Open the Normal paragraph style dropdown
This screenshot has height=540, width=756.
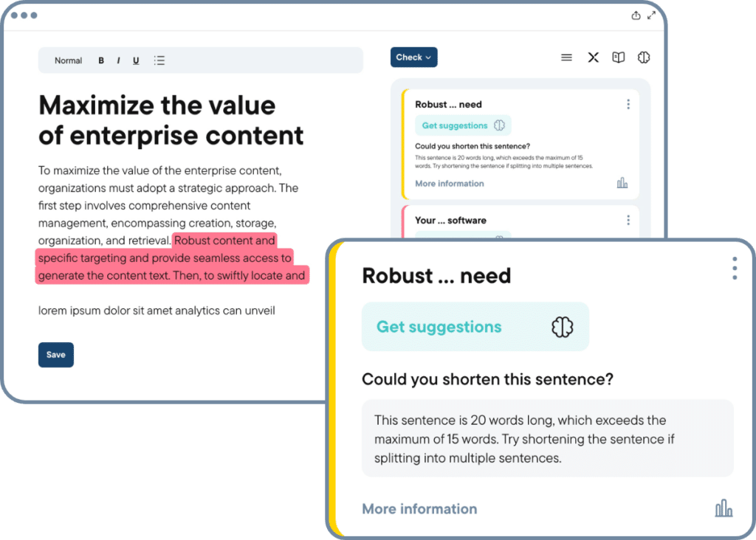click(68, 60)
